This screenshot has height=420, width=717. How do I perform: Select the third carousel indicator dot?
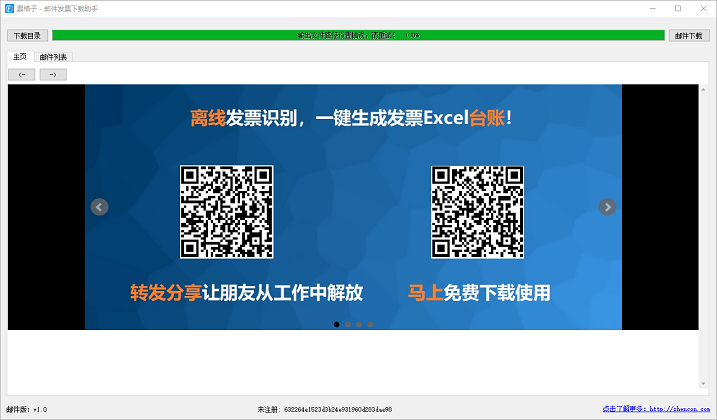(x=359, y=324)
